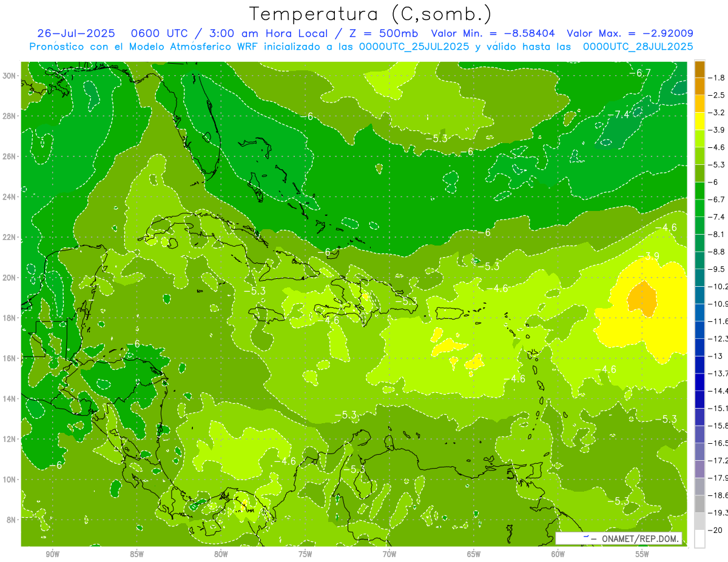The width and height of the screenshot is (728, 562).
Task: Click the -3.2 colorbar legend value
Action: [716, 113]
